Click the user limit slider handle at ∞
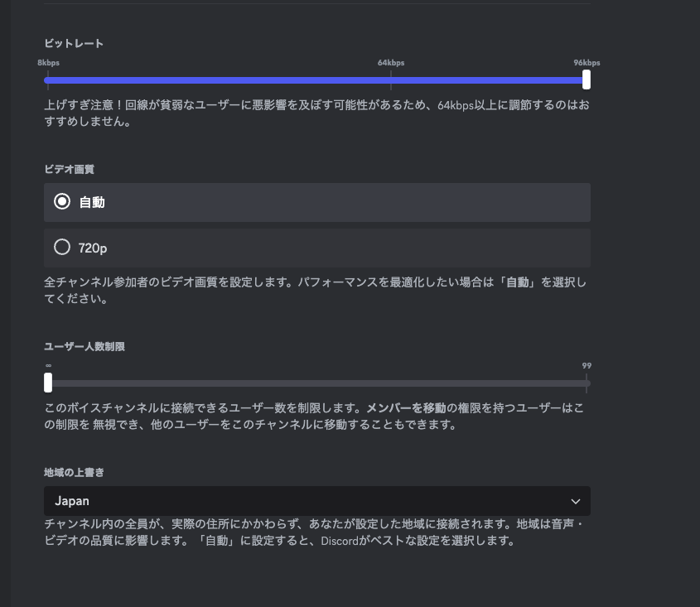This screenshot has height=607, width=700. click(x=48, y=383)
